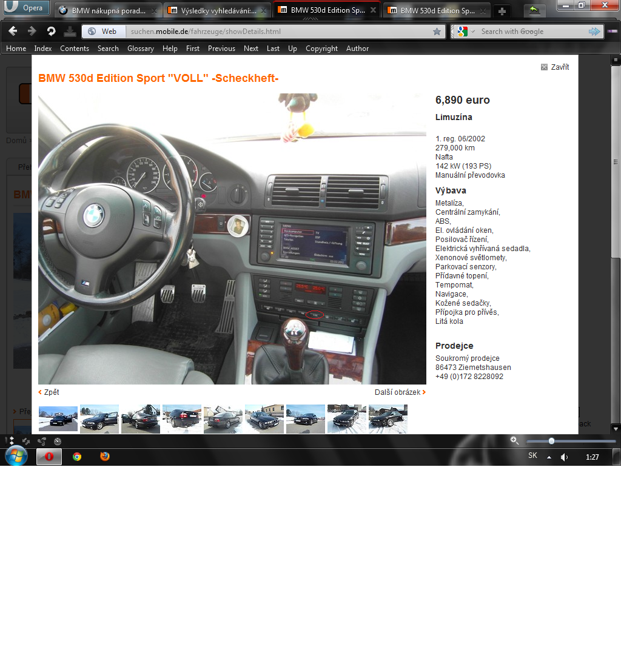Go to next image via Další obrázek
The height and width of the screenshot is (672, 621).
(x=400, y=392)
